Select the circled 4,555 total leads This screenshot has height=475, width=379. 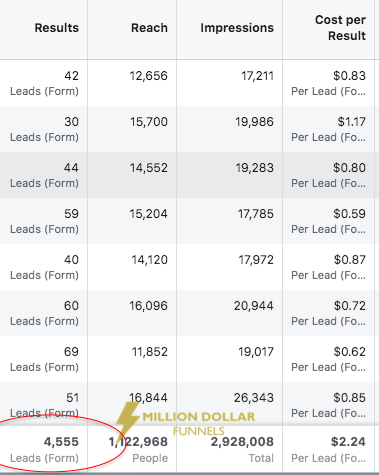pyautogui.click(x=61, y=442)
